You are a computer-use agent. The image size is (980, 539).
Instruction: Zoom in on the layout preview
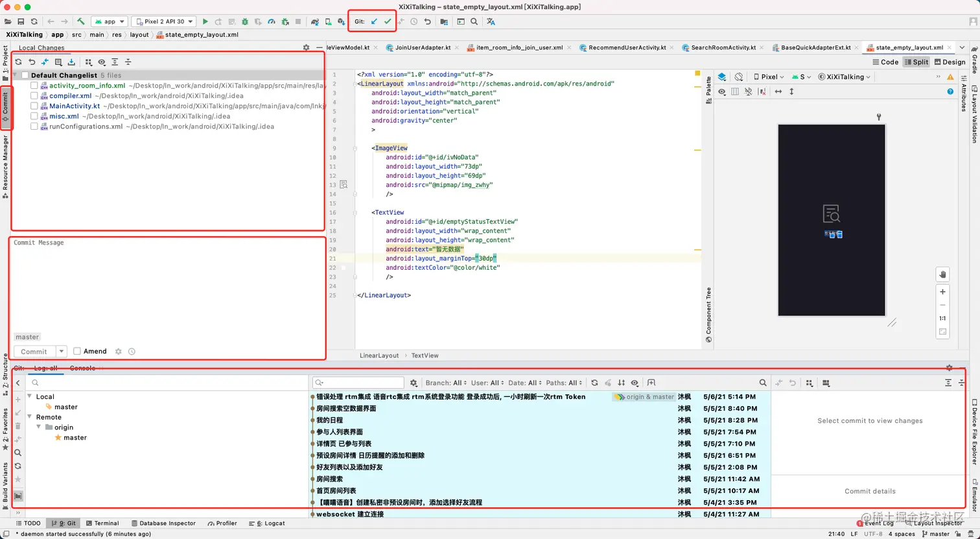point(943,292)
